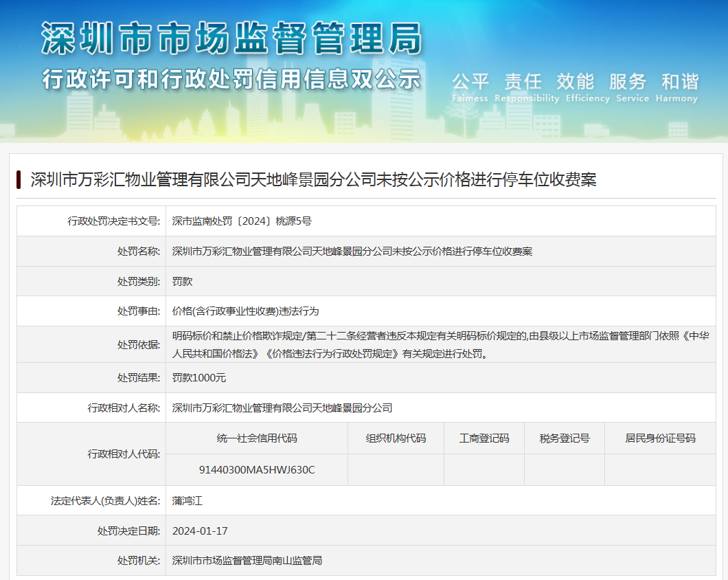Click the 统一社会信用代码 column header

click(257, 438)
